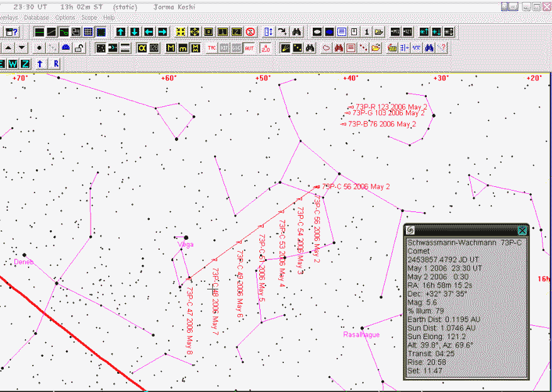552x392 pixels.
Task: Toggle the open padlock lock icon
Action: pyautogui.click(x=79, y=48)
